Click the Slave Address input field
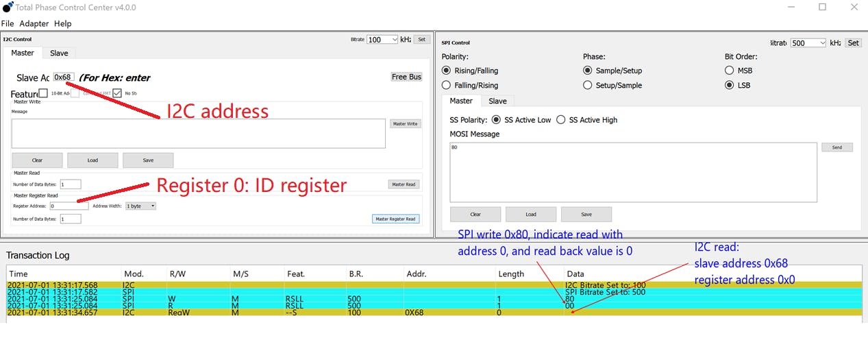Screen dimensions: 868x338 pos(63,77)
